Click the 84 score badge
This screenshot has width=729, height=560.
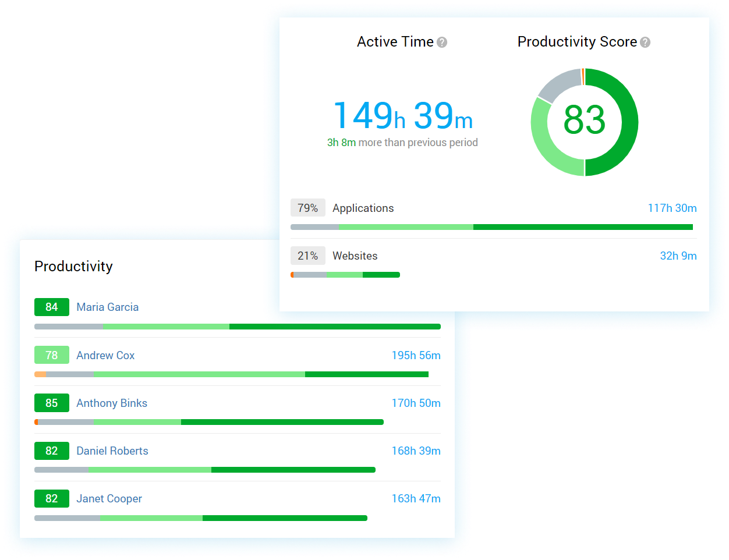52,307
